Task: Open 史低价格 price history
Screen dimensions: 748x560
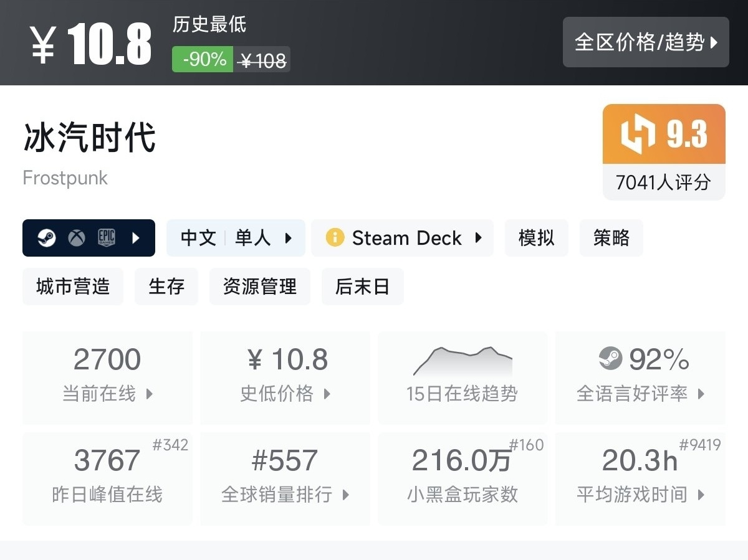Action: 327,392
